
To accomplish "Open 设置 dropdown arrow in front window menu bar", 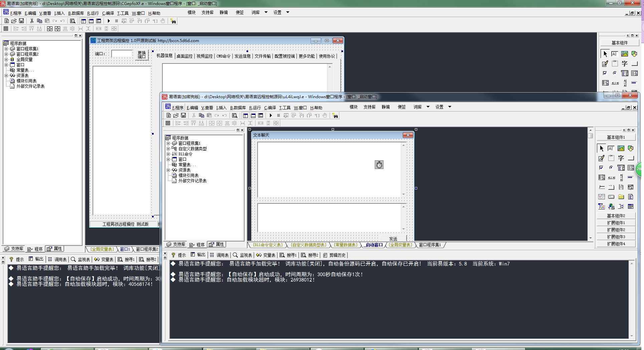I will [450, 107].
